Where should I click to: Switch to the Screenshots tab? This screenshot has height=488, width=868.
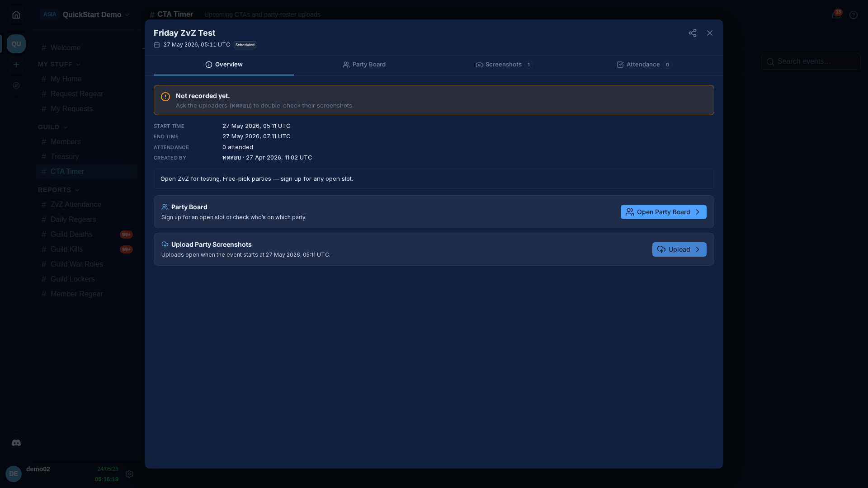click(x=504, y=65)
